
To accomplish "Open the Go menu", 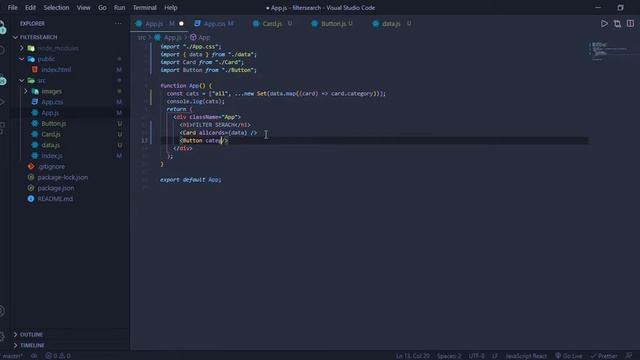I will pos(102,8).
